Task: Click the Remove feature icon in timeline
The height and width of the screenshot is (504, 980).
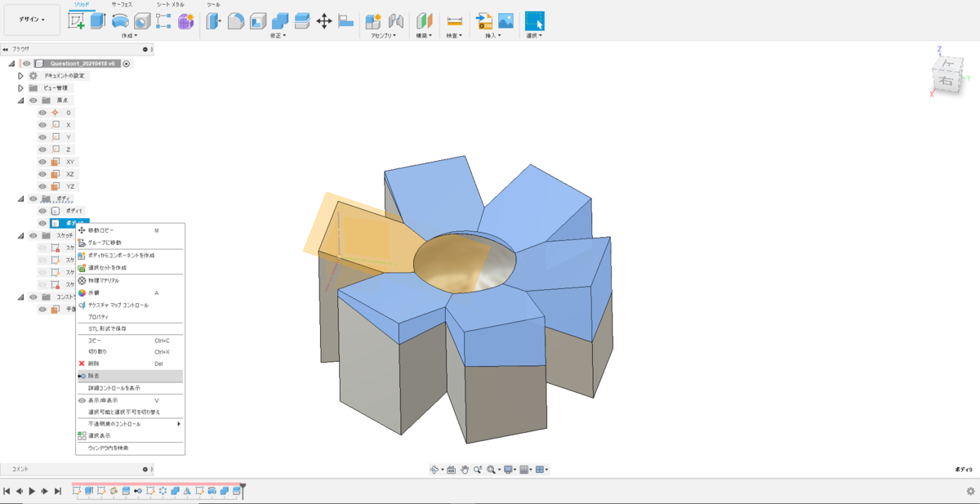Action: coord(138,491)
